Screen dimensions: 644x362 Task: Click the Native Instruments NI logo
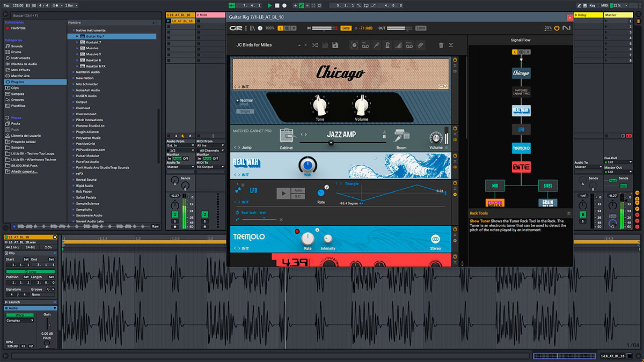point(566,28)
